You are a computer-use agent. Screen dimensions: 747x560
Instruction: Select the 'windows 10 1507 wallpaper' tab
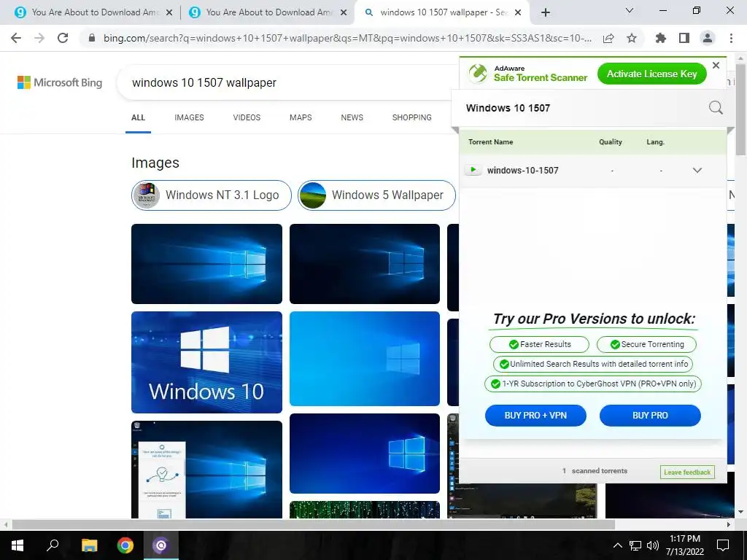441,12
